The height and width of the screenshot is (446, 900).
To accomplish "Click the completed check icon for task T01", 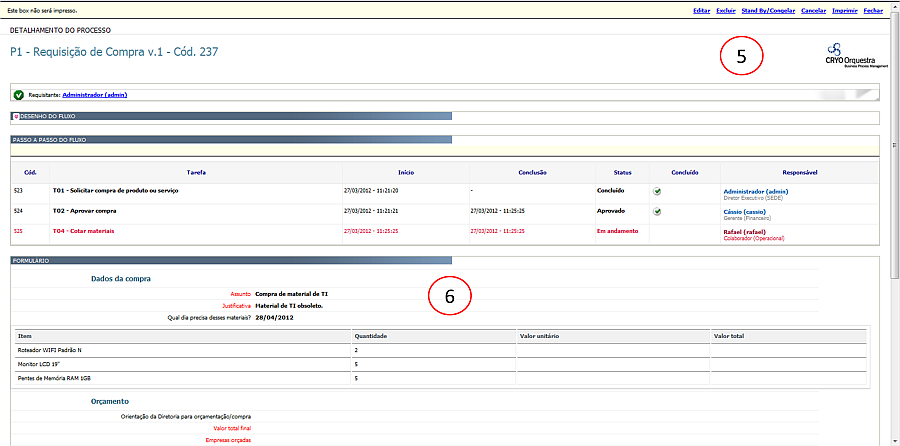I will point(657,190).
